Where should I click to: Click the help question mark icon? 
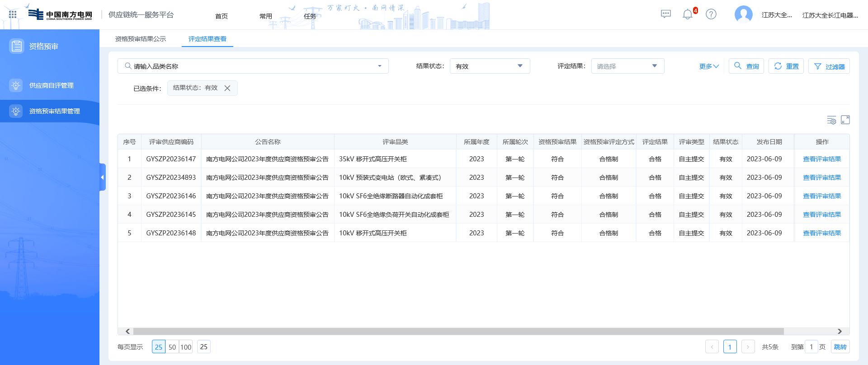coord(711,14)
